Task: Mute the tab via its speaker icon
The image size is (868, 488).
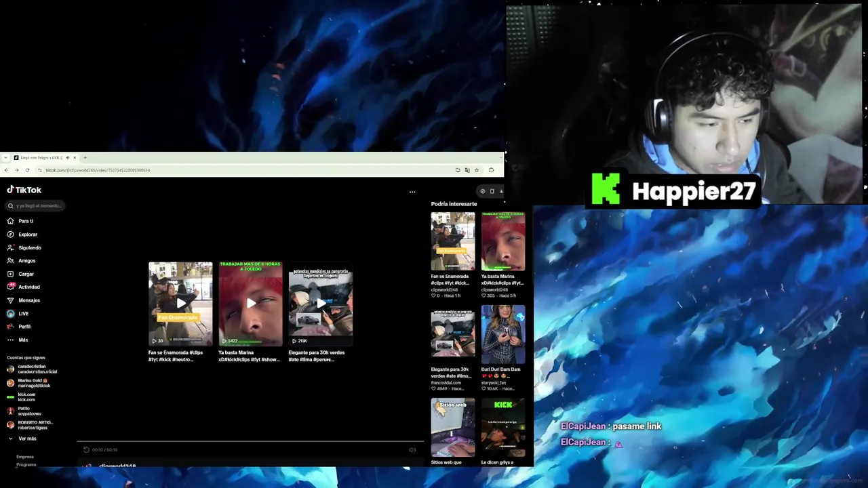Action: point(68,158)
